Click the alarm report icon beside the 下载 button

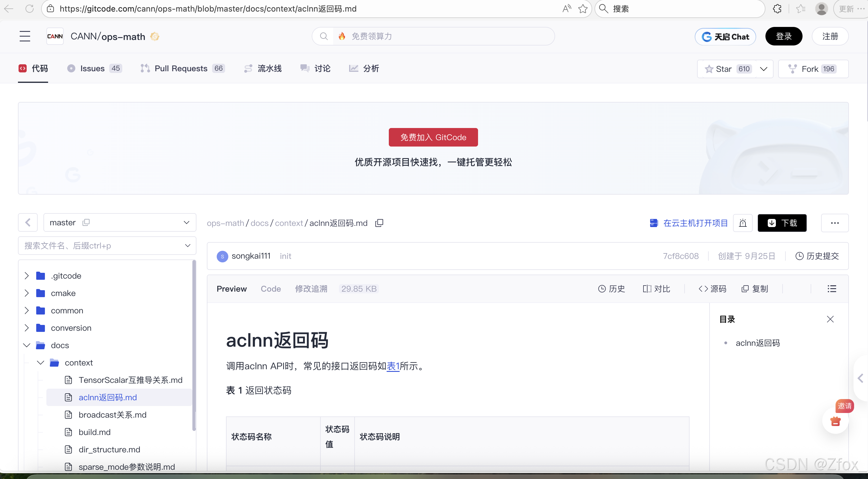click(x=743, y=223)
